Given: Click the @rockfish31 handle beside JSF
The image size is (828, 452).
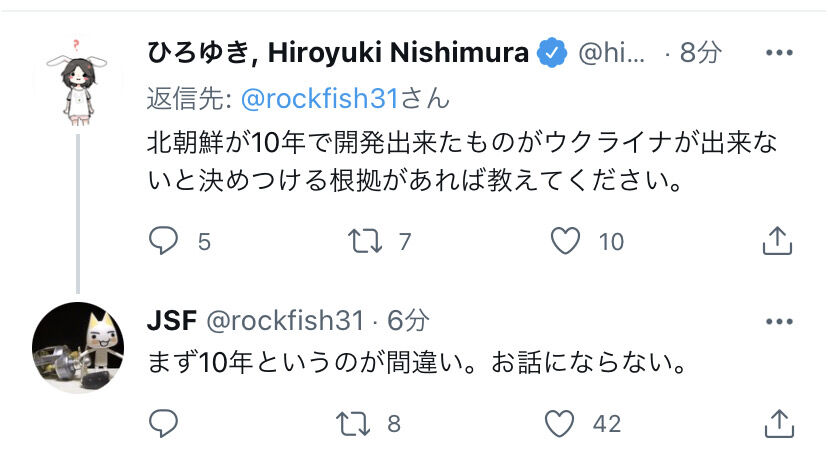Looking at the screenshot, I should [285, 321].
